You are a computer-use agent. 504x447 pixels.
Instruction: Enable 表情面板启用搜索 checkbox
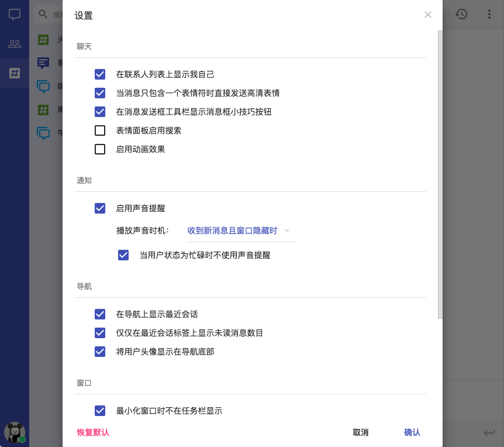[100, 130]
